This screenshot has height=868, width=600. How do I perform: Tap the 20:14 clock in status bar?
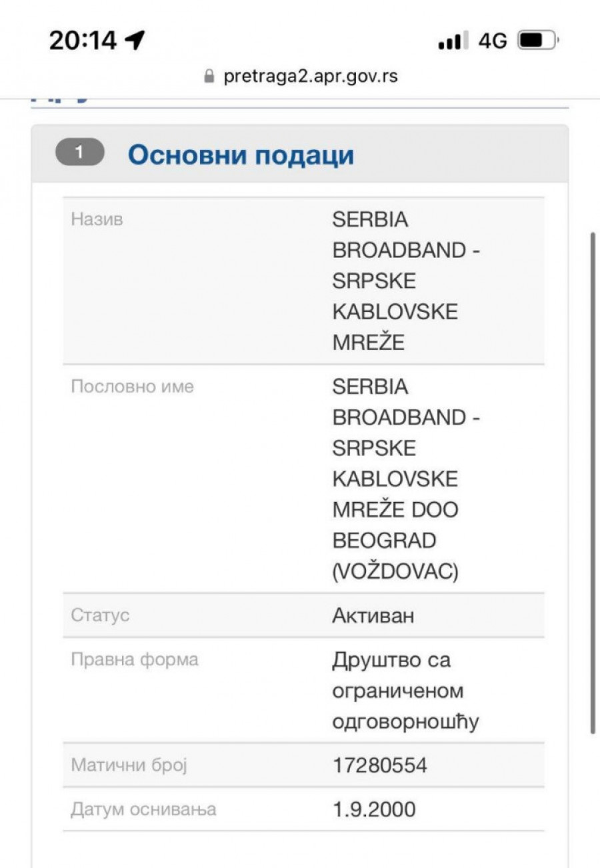83,41
